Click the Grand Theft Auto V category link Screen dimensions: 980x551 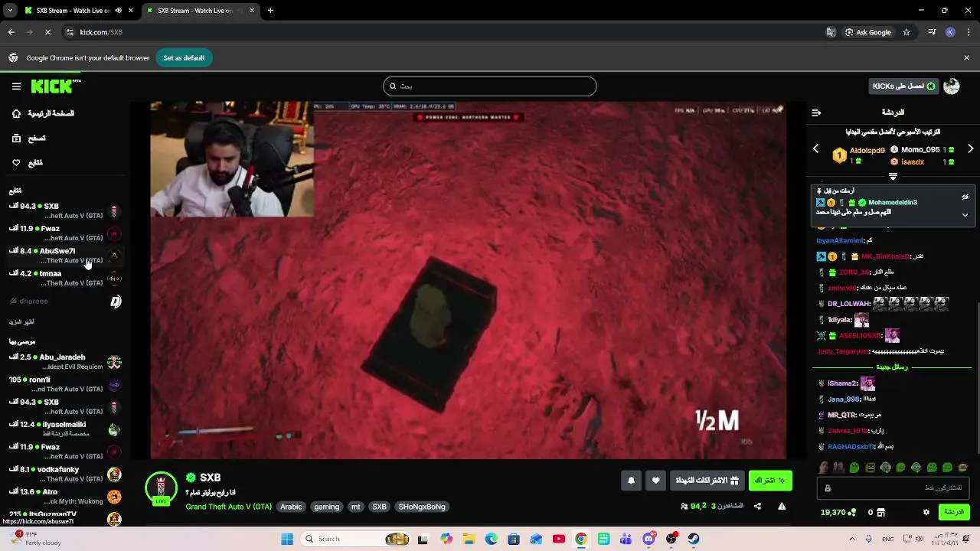[x=228, y=507]
